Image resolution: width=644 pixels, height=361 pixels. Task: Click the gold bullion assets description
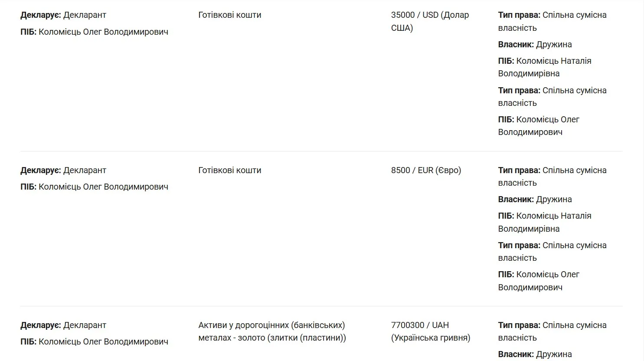tap(272, 331)
